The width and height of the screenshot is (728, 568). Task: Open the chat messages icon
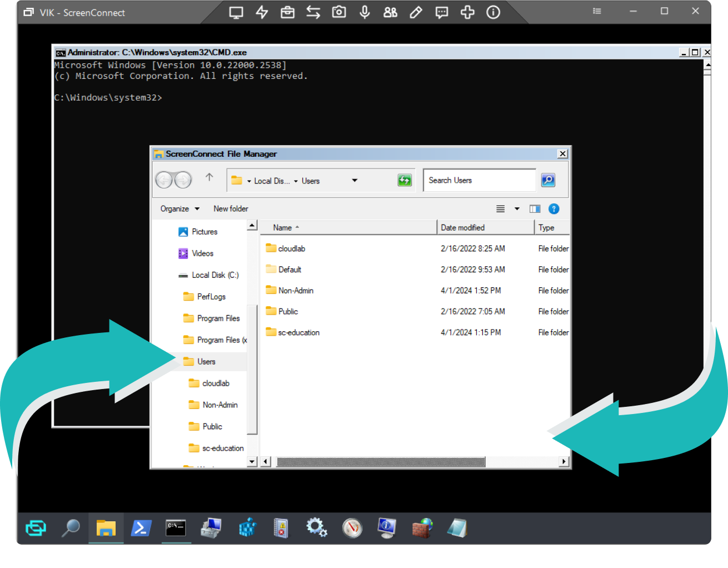(x=442, y=12)
